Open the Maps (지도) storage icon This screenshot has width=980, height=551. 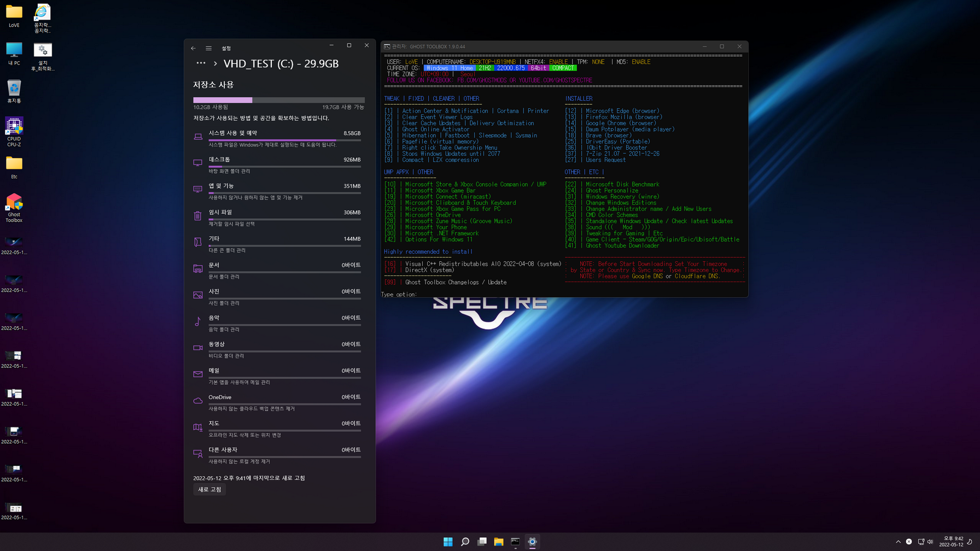click(198, 427)
